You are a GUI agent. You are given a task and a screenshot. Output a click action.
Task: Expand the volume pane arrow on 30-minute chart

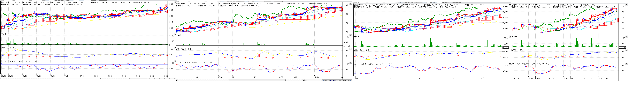(x=510, y=37)
